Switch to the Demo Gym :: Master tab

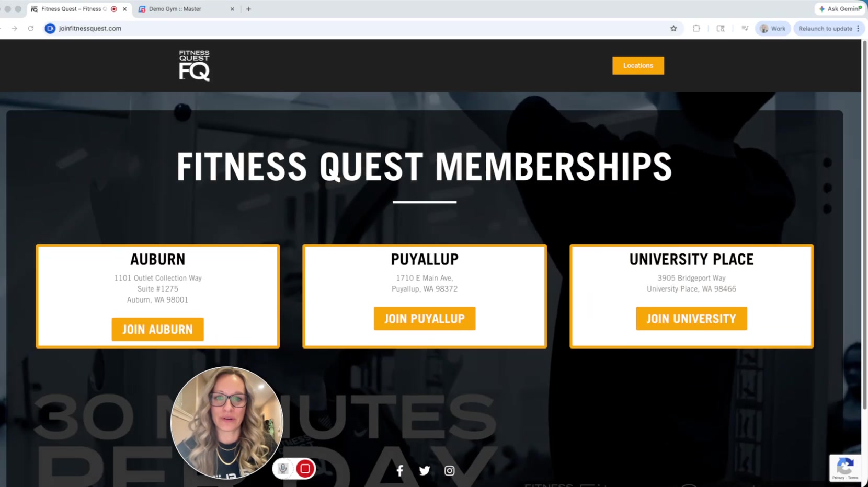186,9
